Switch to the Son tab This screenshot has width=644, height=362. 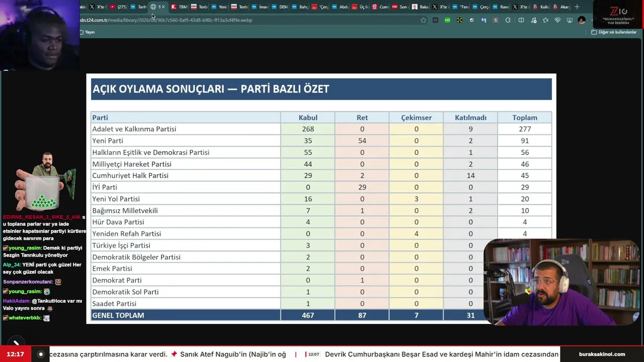(x=400, y=7)
